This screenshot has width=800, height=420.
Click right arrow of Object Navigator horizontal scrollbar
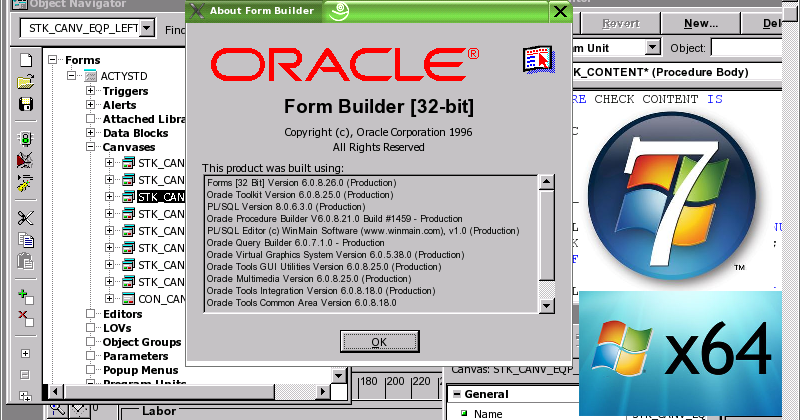pos(322,392)
